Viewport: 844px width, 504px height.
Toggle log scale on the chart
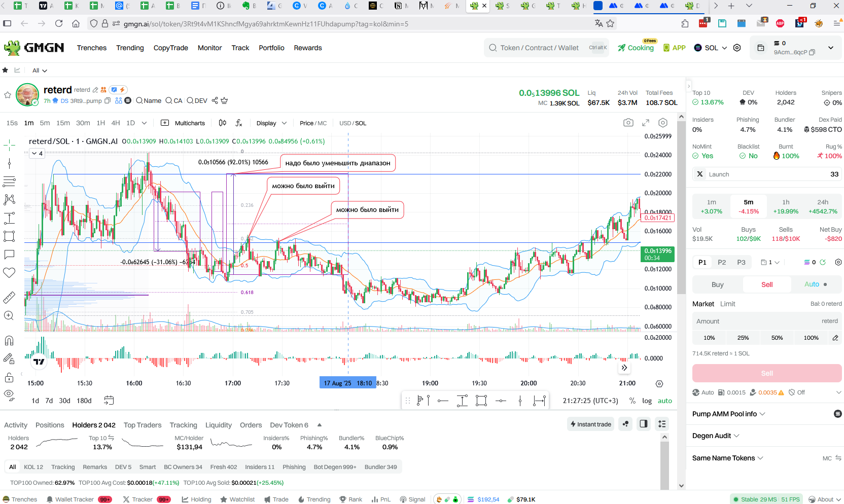pos(647,401)
